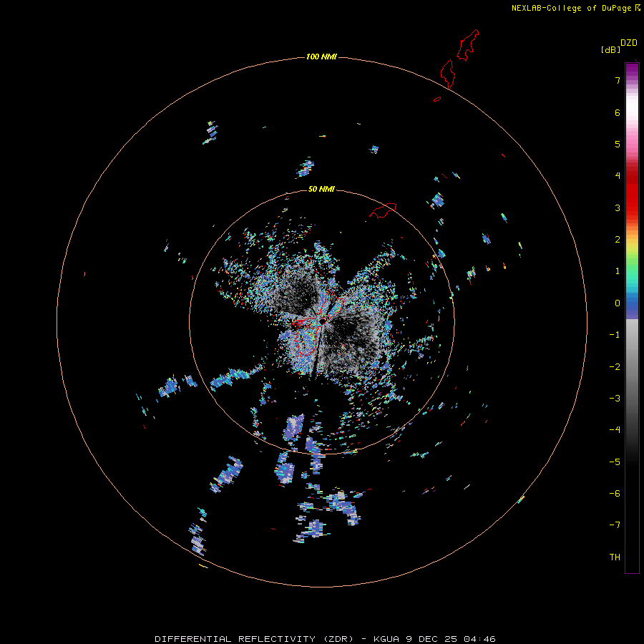The image size is (644, 644).
Task: Click the "-3" value on the scale
Action: click(x=615, y=399)
